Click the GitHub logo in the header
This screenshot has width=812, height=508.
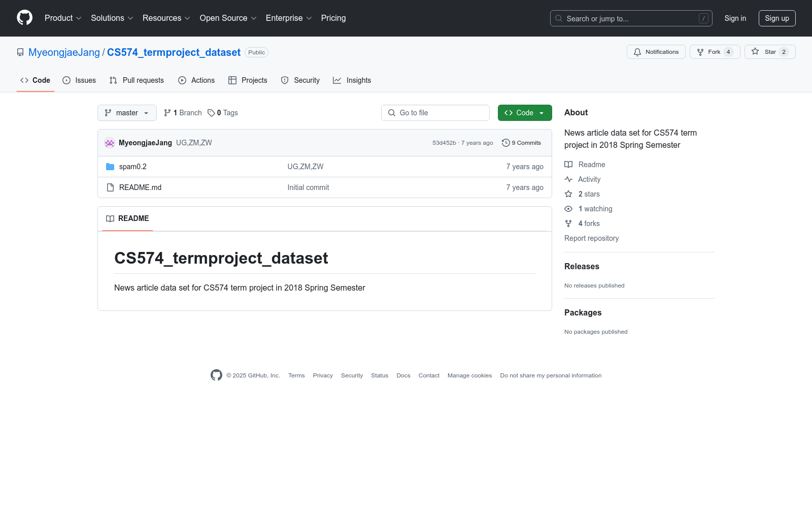(24, 18)
